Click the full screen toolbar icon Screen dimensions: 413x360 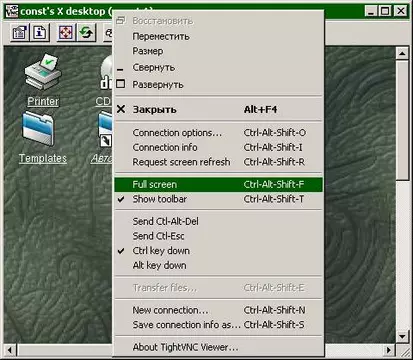tap(66, 33)
